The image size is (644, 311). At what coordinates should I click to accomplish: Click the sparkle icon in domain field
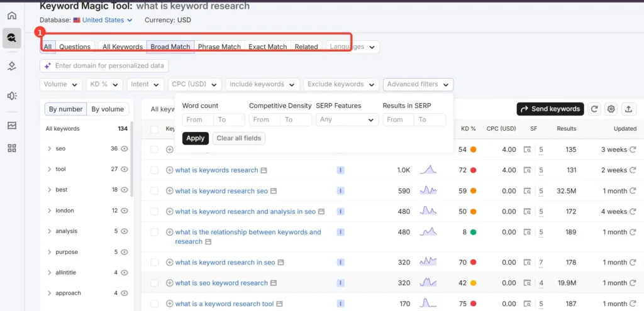coord(48,65)
